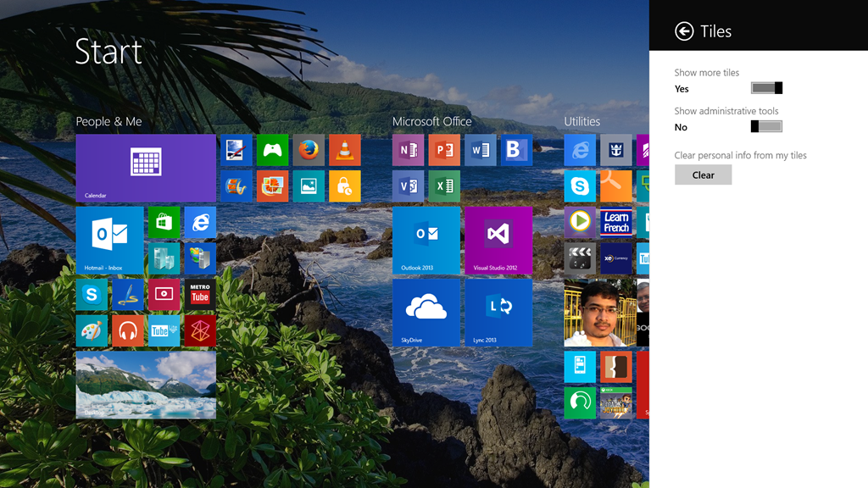This screenshot has width=868, height=488.
Task: Open the Video tile with play icon
Action: (164, 294)
